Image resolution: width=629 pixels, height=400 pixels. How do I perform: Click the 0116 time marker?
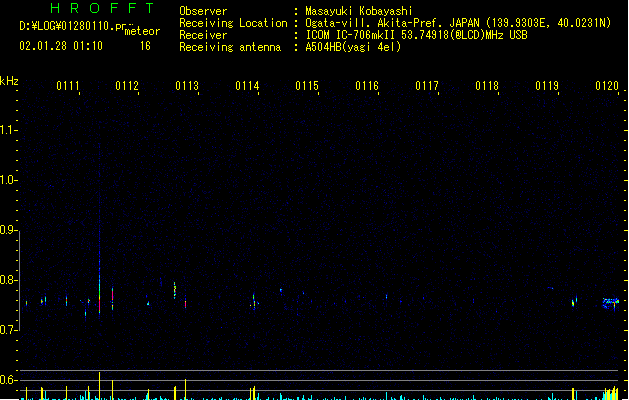[367, 86]
